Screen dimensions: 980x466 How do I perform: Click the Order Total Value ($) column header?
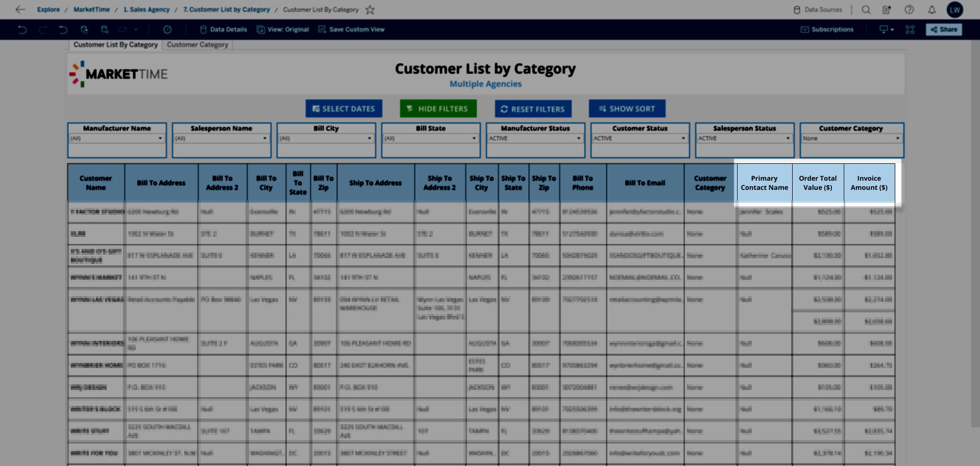[x=818, y=183]
